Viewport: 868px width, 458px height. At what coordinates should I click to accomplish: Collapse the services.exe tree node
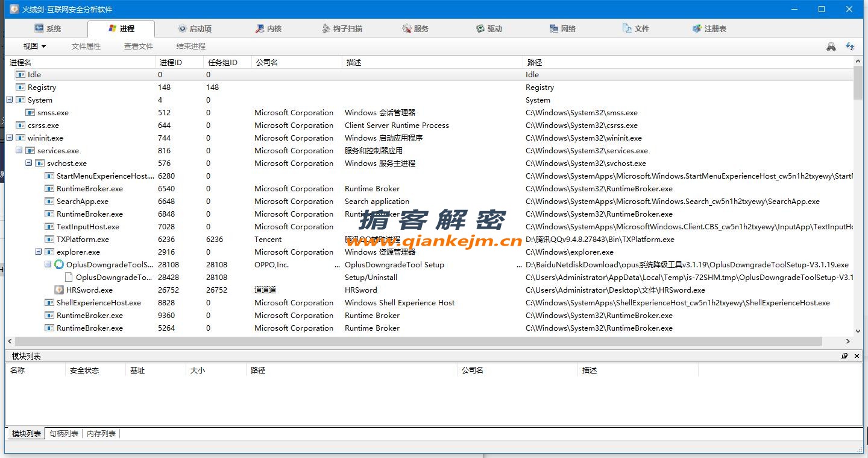point(19,151)
